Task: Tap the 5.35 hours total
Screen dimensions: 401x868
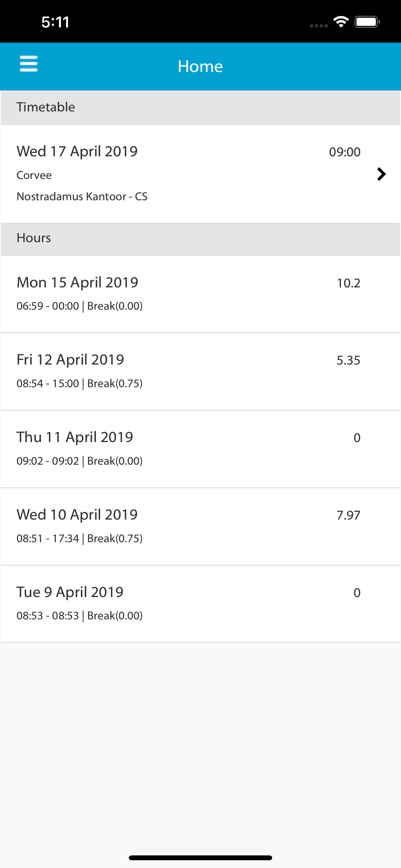Action: pyautogui.click(x=348, y=361)
